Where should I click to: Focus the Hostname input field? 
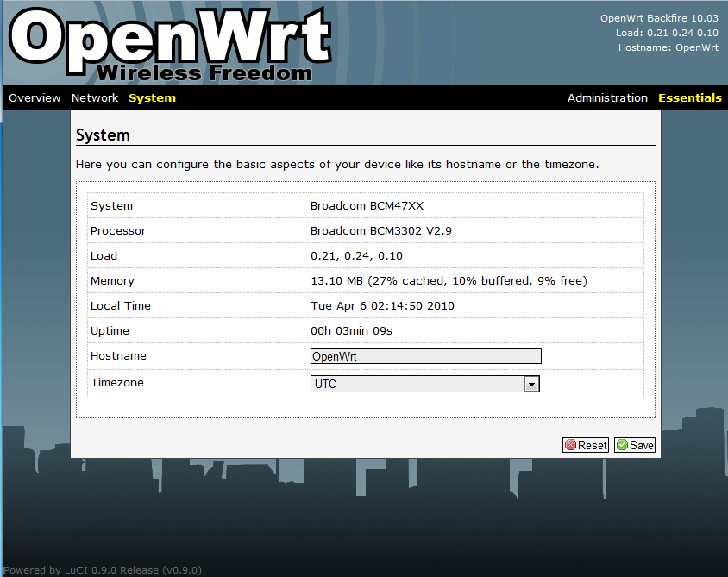(x=425, y=356)
